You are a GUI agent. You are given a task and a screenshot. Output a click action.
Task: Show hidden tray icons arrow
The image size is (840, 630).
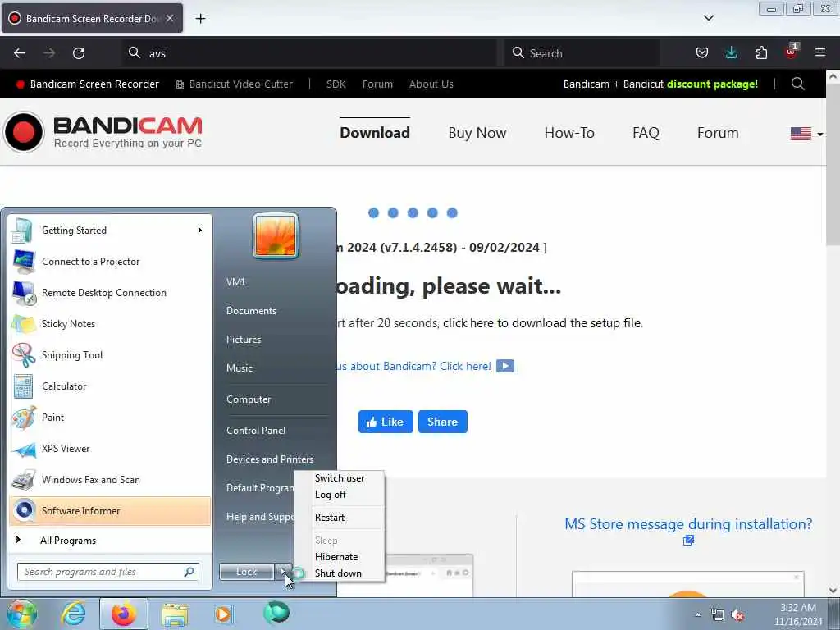(x=697, y=615)
